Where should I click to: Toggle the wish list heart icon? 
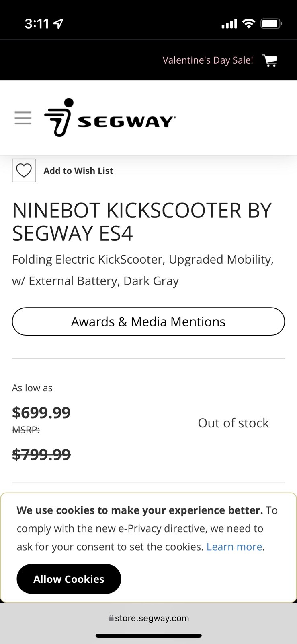tap(24, 170)
